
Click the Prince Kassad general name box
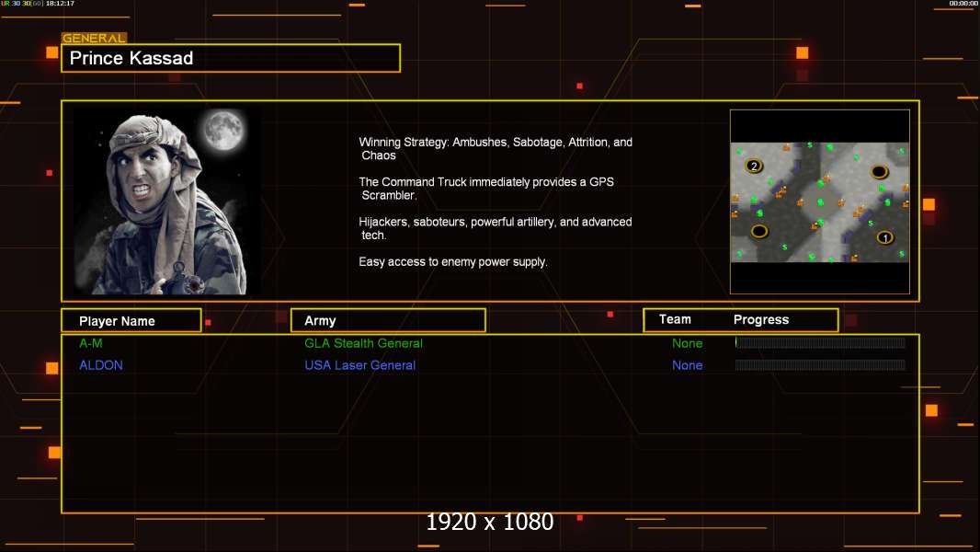point(231,58)
